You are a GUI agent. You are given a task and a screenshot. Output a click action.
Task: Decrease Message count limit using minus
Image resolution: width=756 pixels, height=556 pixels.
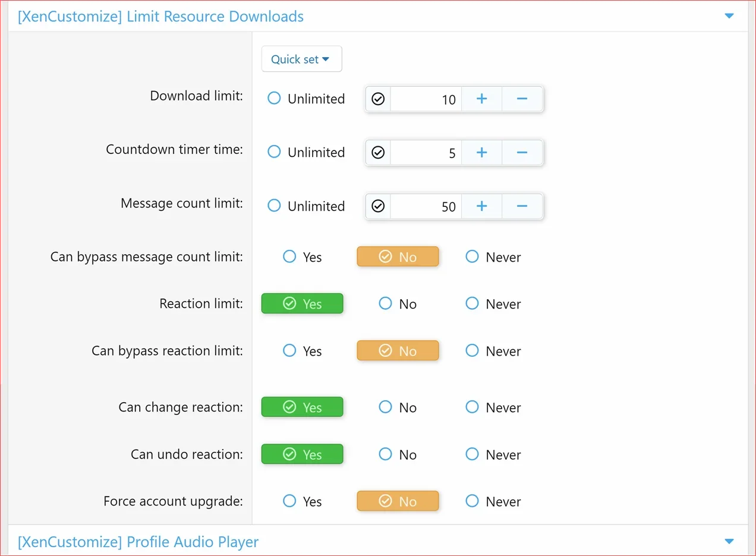(522, 206)
